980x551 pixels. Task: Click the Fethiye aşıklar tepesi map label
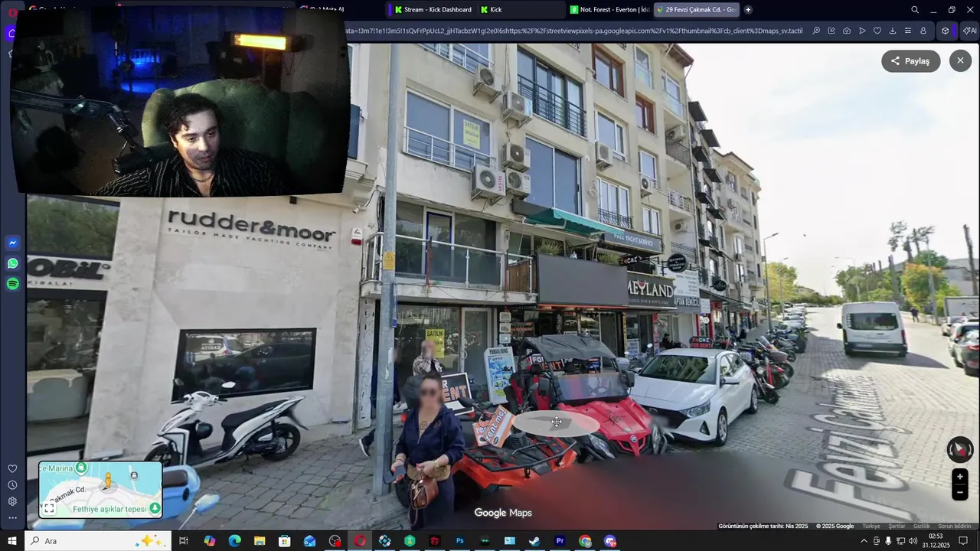[109, 509]
